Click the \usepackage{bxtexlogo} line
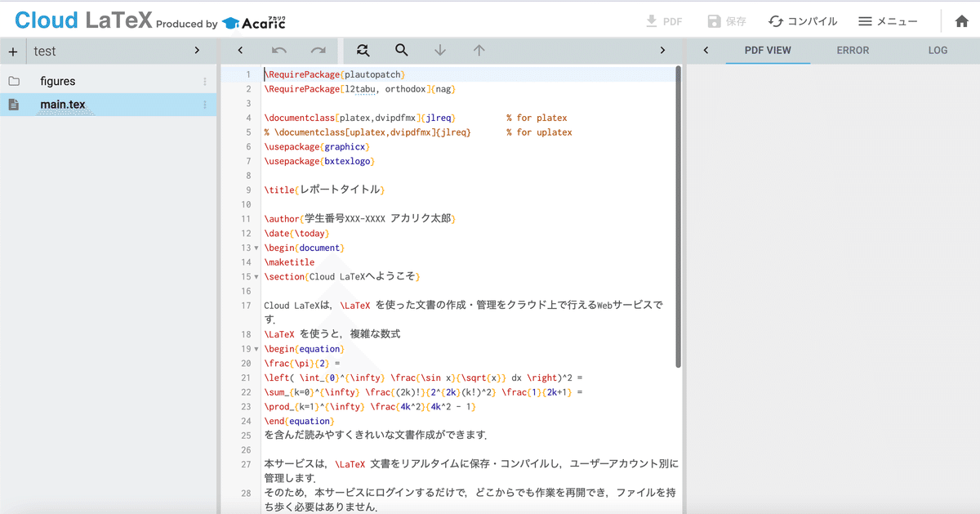Screen dimensions: 980x514 [319, 162]
